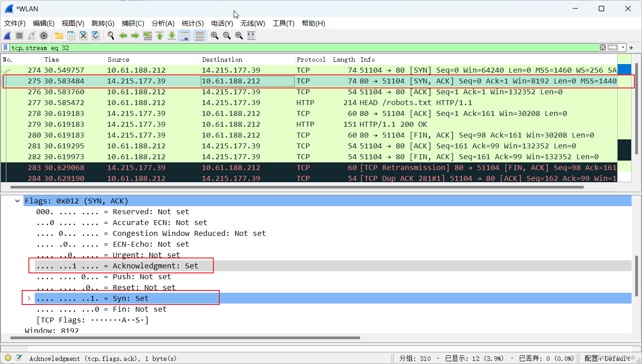Go back to previous packet arrow

tap(123, 36)
